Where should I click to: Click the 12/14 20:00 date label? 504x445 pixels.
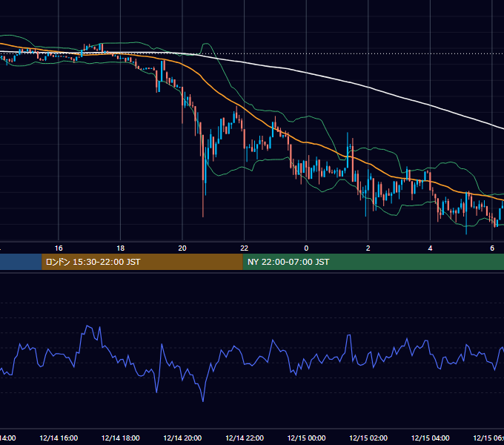[x=182, y=438]
